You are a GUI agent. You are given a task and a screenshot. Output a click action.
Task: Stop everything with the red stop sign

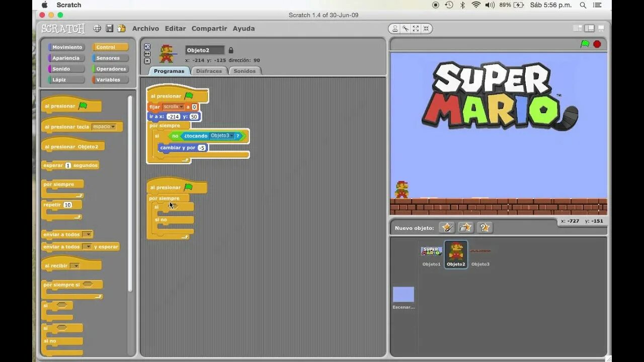597,44
